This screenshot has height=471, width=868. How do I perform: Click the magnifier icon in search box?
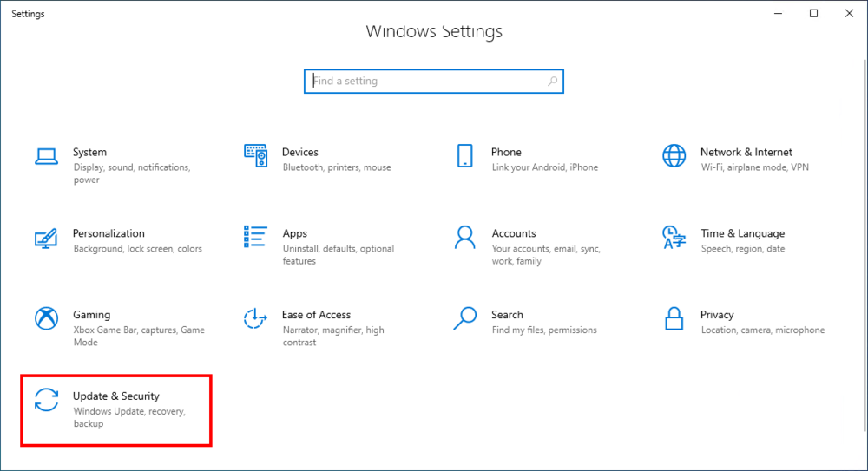coord(552,82)
